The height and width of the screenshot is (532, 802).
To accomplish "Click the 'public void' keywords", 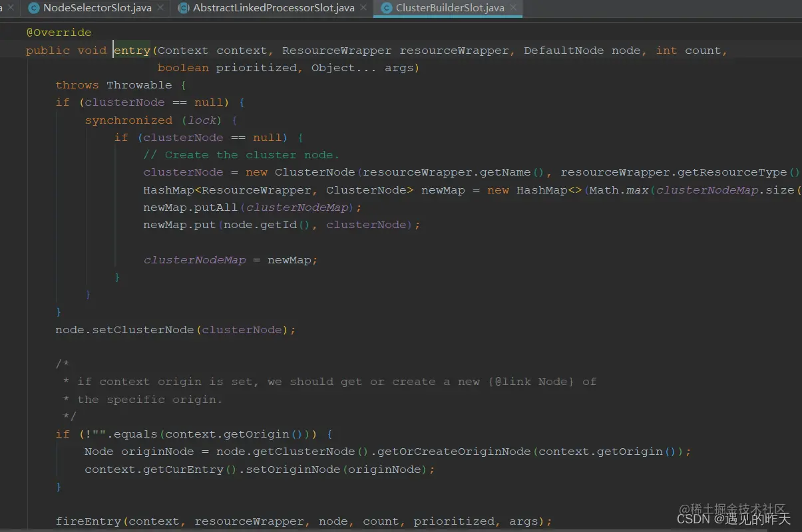I will (x=66, y=51).
